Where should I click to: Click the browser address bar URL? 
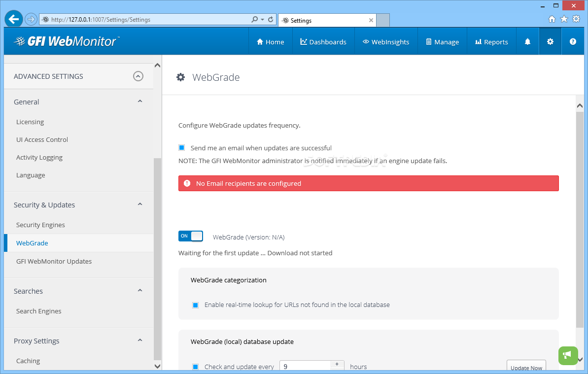pyautogui.click(x=101, y=20)
